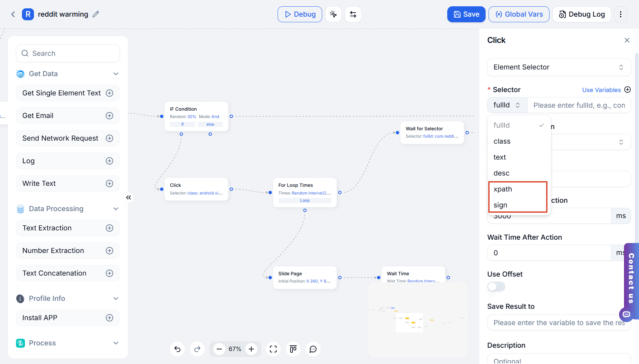Viewport: 639px width, 364px height.
Task: Click the element picker cursor icon
Action: (333, 14)
